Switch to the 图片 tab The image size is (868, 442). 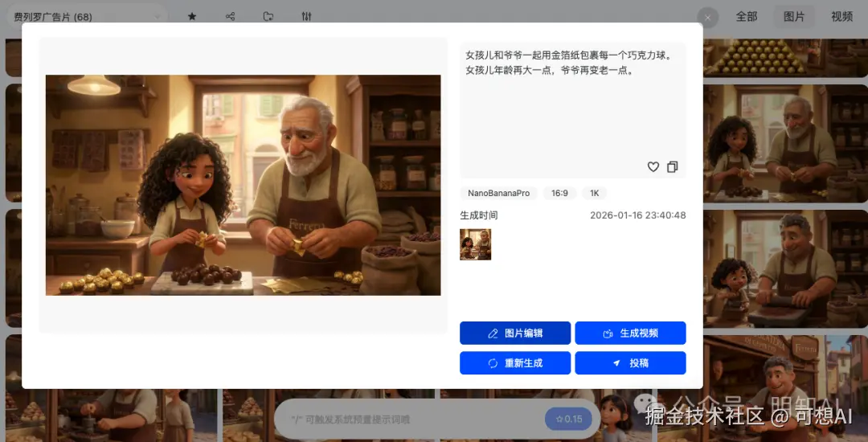(x=794, y=17)
